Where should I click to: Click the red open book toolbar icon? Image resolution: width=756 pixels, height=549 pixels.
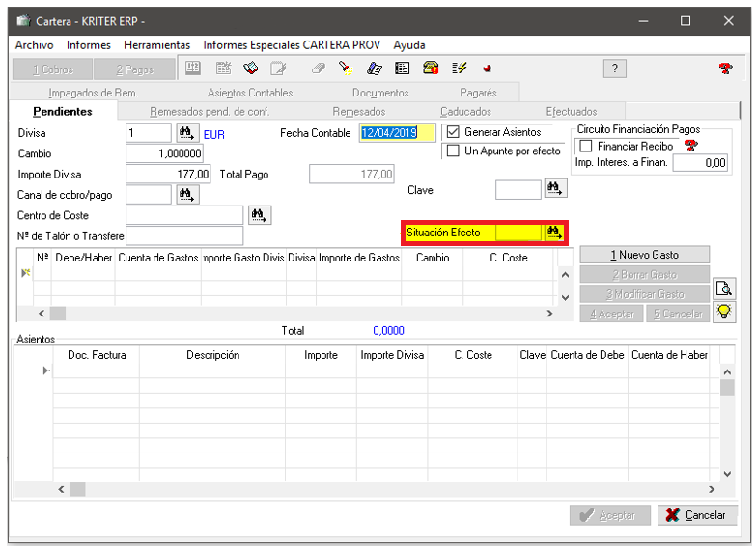click(250, 69)
